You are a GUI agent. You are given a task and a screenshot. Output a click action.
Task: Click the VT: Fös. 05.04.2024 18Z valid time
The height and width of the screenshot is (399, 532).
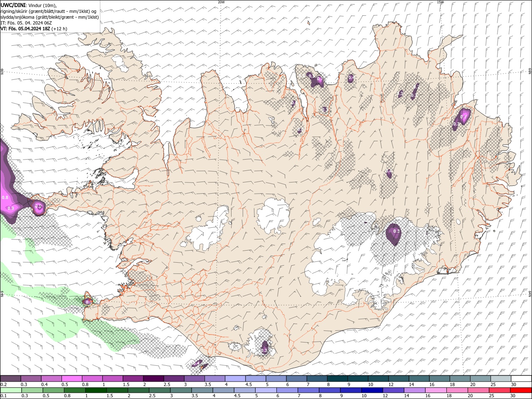tap(34, 29)
